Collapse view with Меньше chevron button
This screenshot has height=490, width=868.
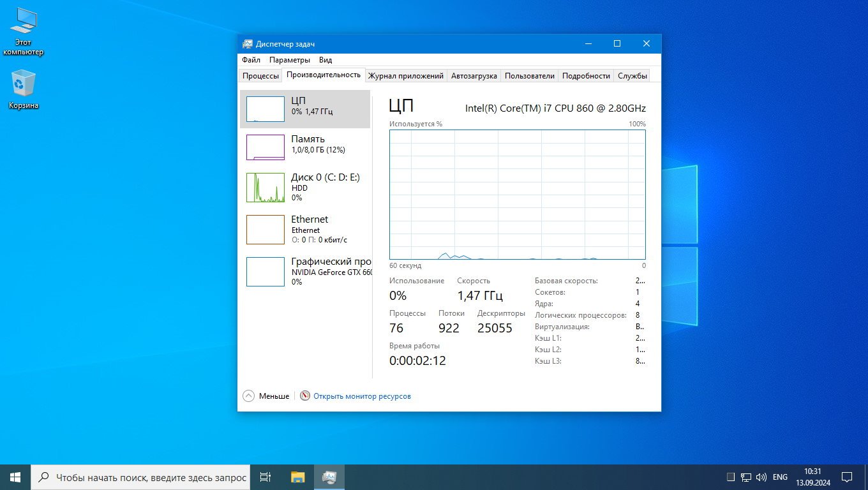click(x=249, y=396)
